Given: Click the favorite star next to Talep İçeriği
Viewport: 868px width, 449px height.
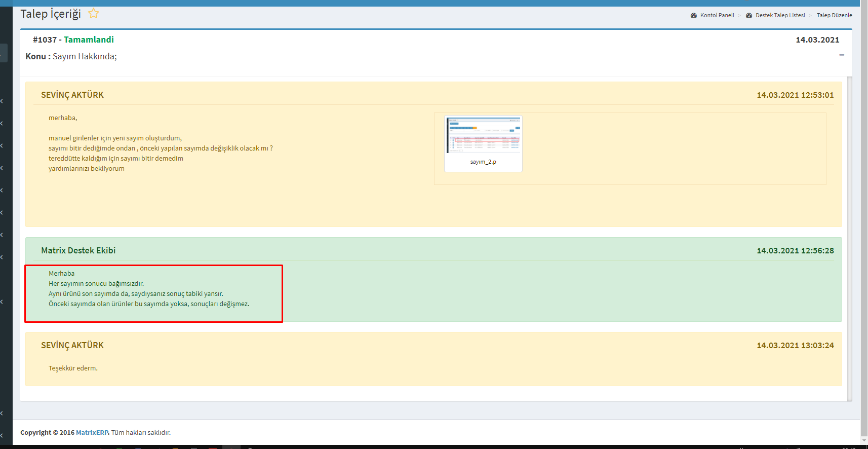Looking at the screenshot, I should [93, 14].
